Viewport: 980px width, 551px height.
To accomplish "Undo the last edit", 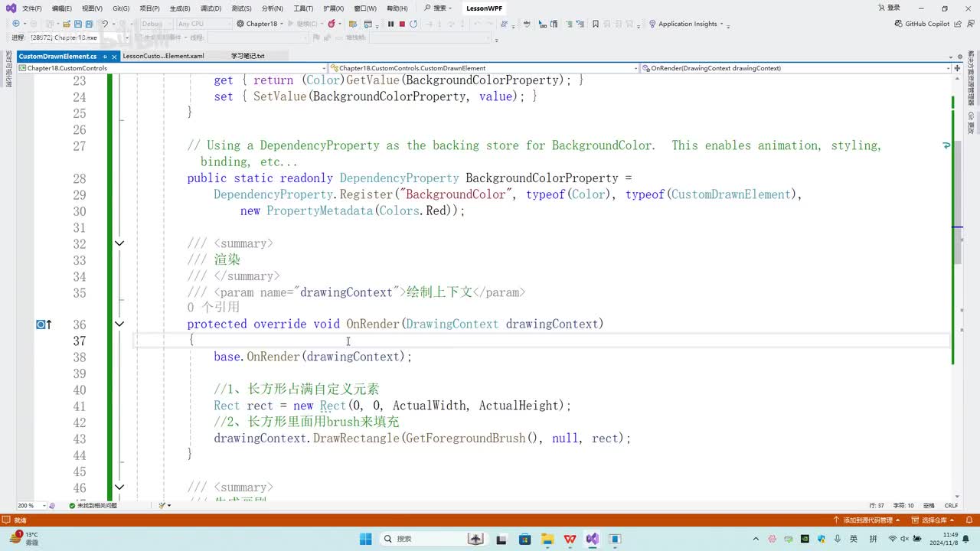I will pos(105,24).
